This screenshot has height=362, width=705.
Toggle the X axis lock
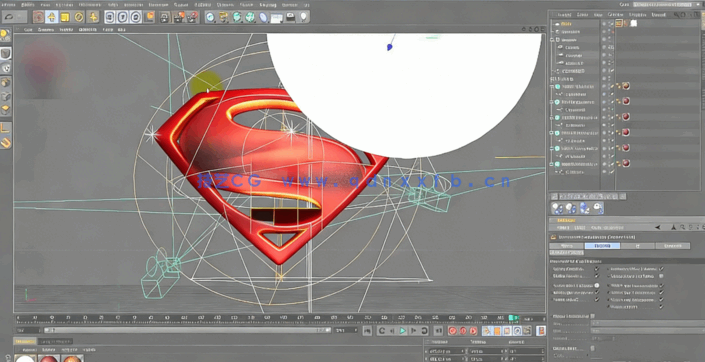click(x=111, y=17)
